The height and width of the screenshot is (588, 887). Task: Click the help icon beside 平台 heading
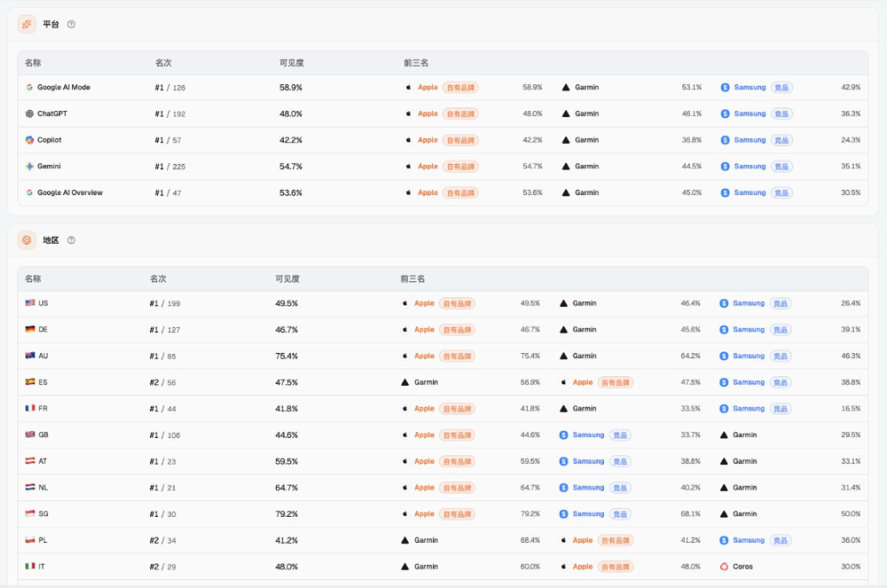pos(71,24)
